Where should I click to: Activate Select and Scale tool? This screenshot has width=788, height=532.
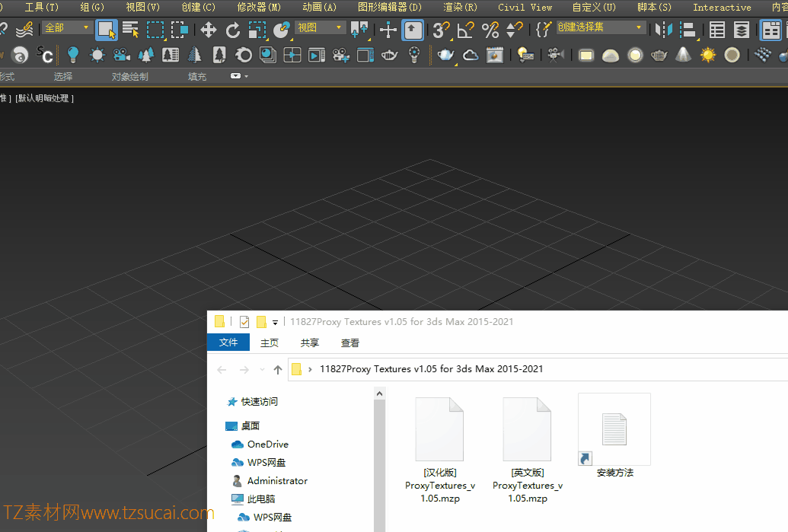(x=257, y=30)
